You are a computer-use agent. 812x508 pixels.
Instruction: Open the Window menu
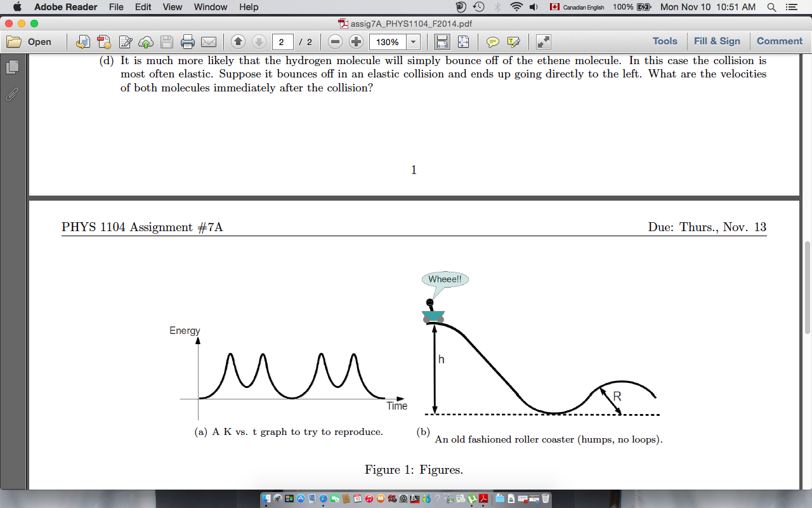point(211,7)
